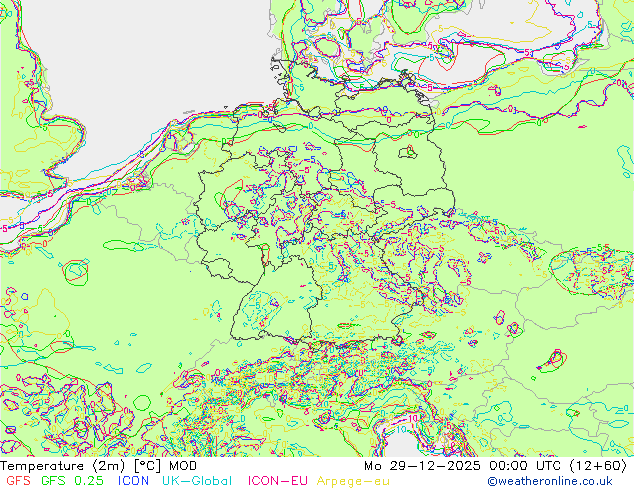Viewport: 634px width, 490px height.
Task: Click the date Mo 29-12-2025 00:00 UTC text
Action: tap(462, 466)
